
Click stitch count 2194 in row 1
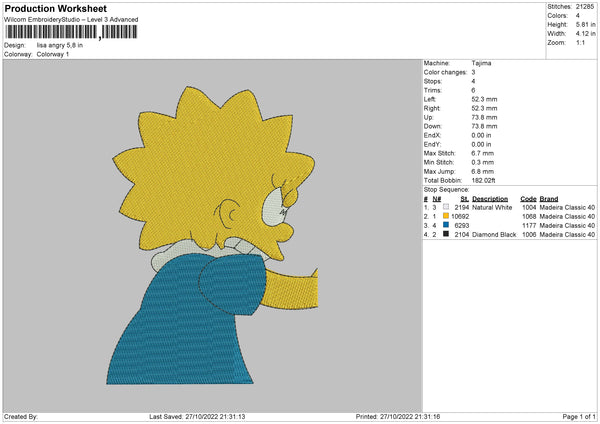461,207
